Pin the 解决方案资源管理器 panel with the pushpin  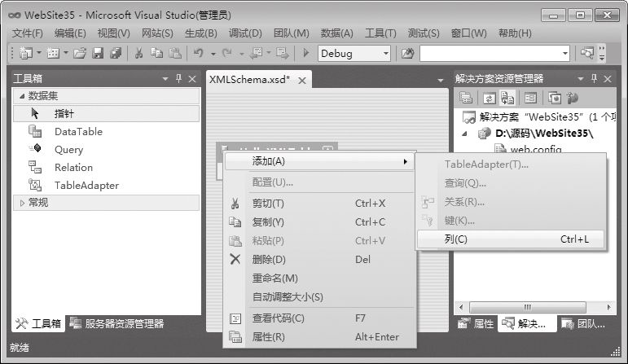click(595, 78)
